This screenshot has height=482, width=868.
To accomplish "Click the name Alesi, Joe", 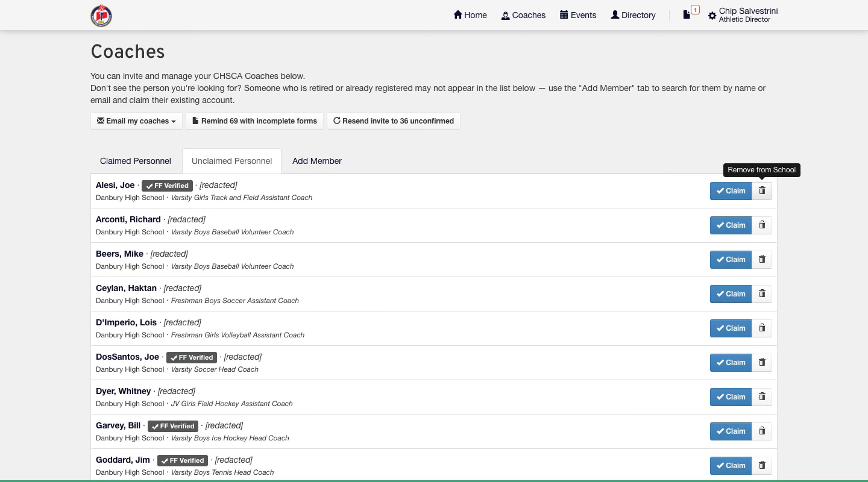I will [x=115, y=185].
